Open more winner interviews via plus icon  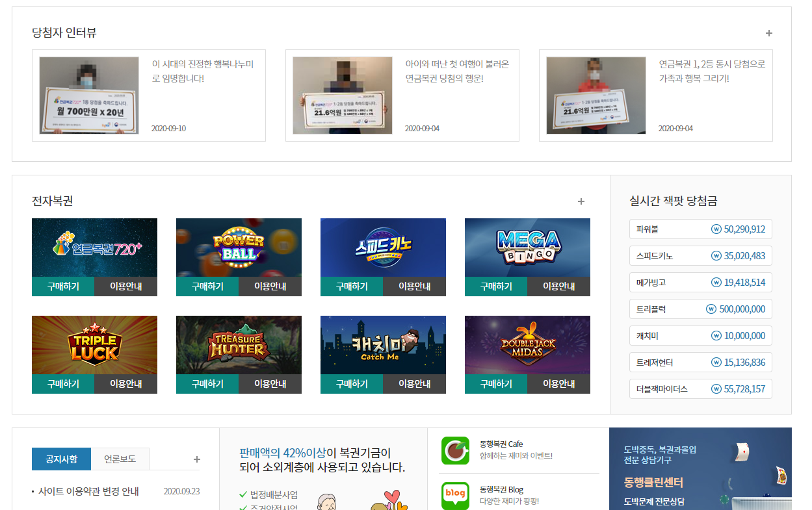coord(769,33)
